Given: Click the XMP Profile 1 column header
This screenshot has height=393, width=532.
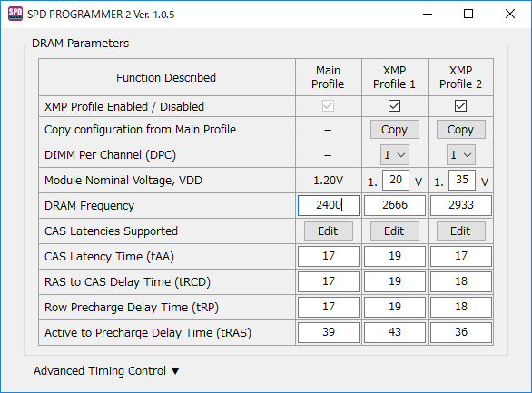Looking at the screenshot, I should [394, 77].
